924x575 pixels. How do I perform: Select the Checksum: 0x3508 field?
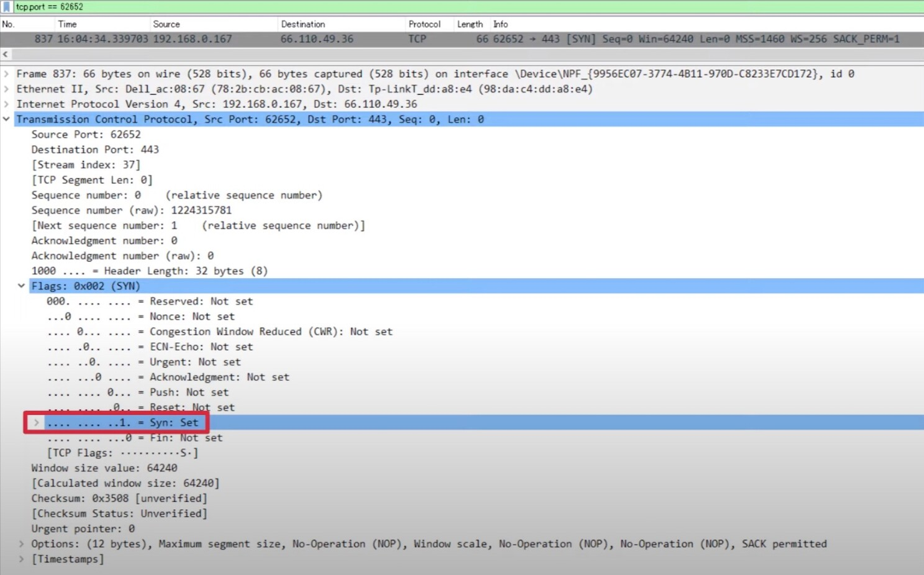tap(119, 499)
